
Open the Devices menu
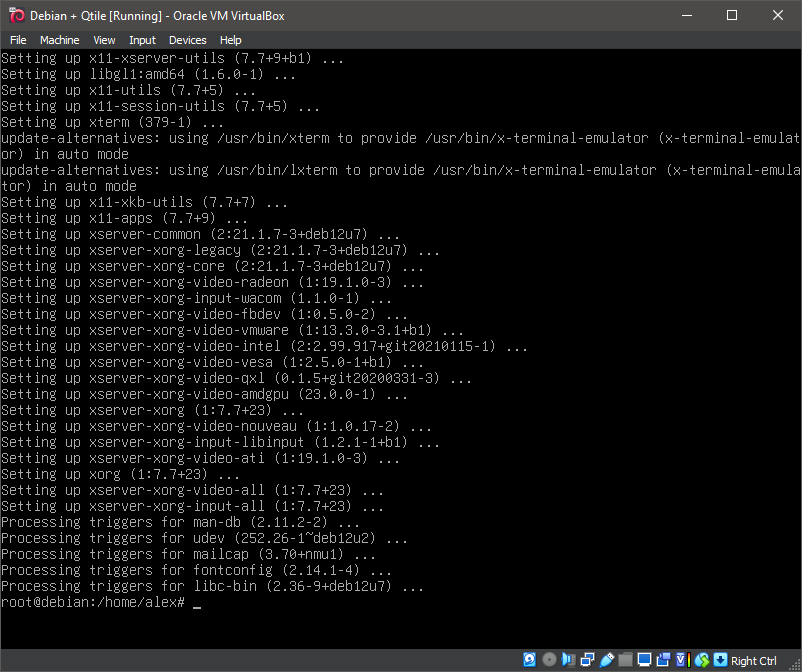pyautogui.click(x=187, y=40)
